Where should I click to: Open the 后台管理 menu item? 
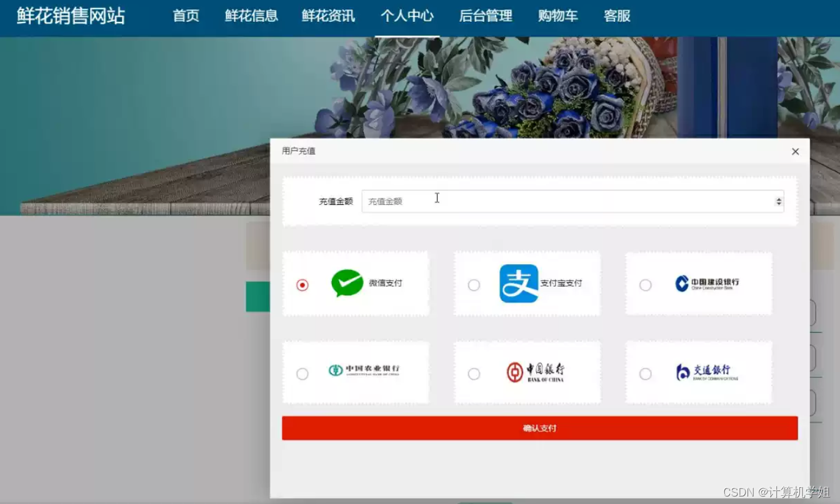pos(486,16)
